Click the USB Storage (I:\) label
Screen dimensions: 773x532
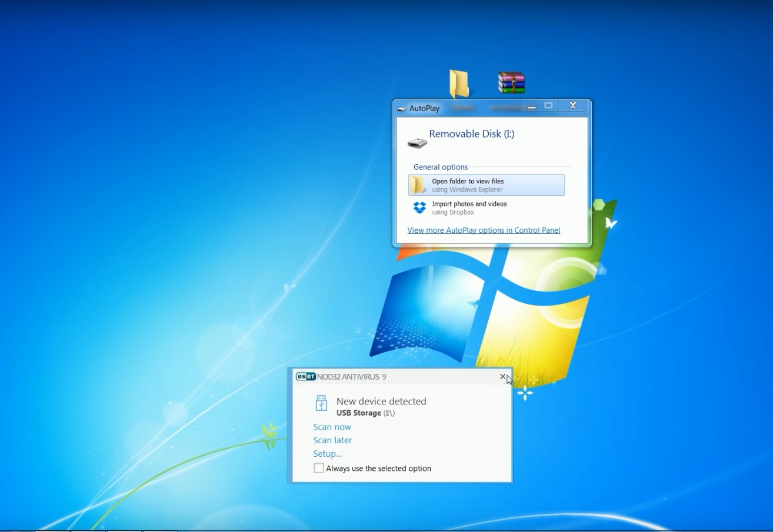click(365, 413)
